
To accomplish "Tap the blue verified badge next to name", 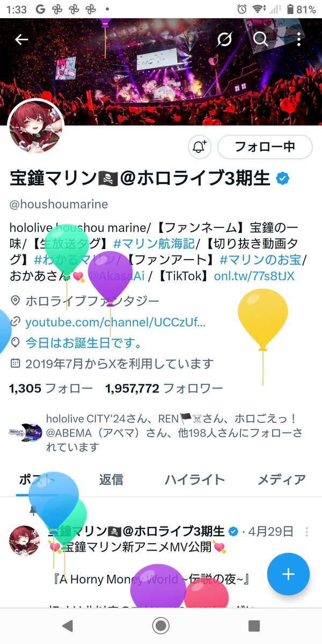I will pos(282,178).
